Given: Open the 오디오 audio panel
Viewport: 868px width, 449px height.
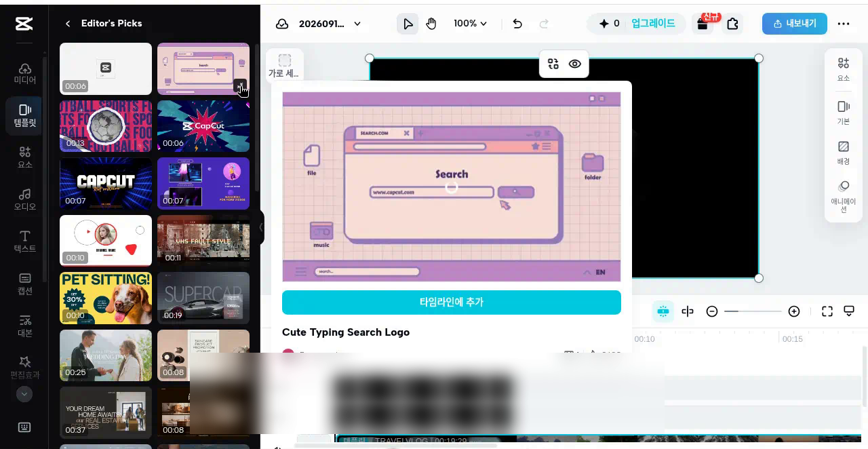Looking at the screenshot, I should tap(24, 199).
